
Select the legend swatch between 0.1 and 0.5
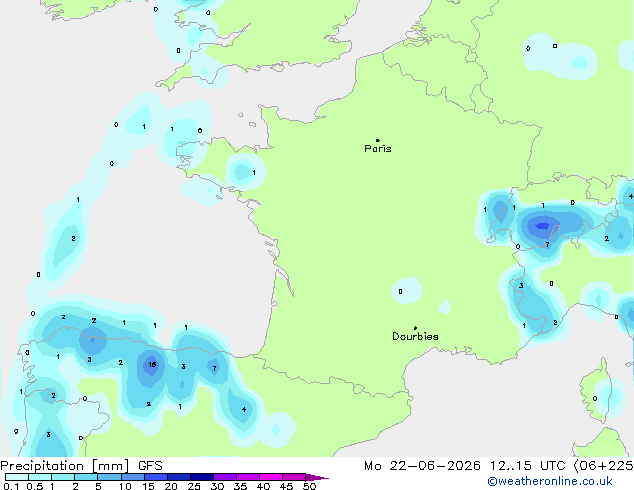(17, 477)
